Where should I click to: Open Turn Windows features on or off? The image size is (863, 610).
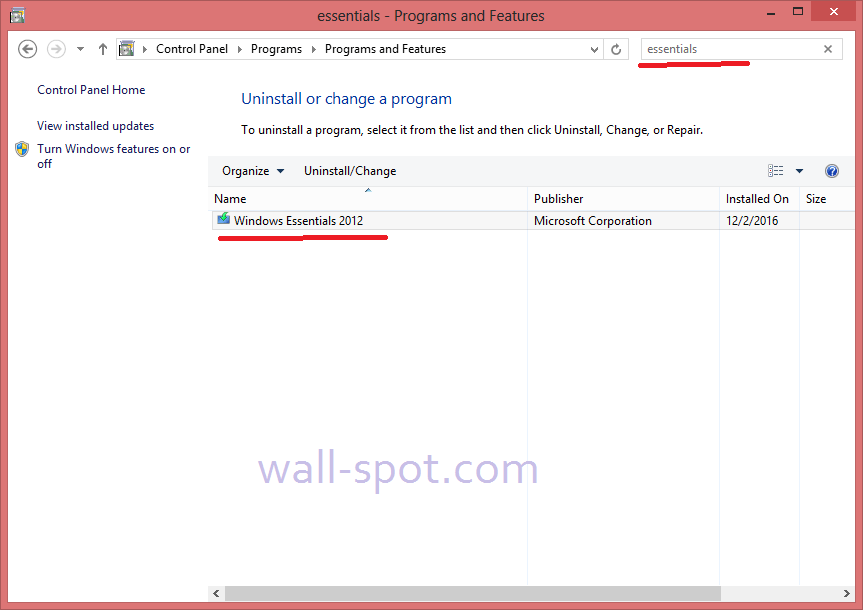point(113,156)
